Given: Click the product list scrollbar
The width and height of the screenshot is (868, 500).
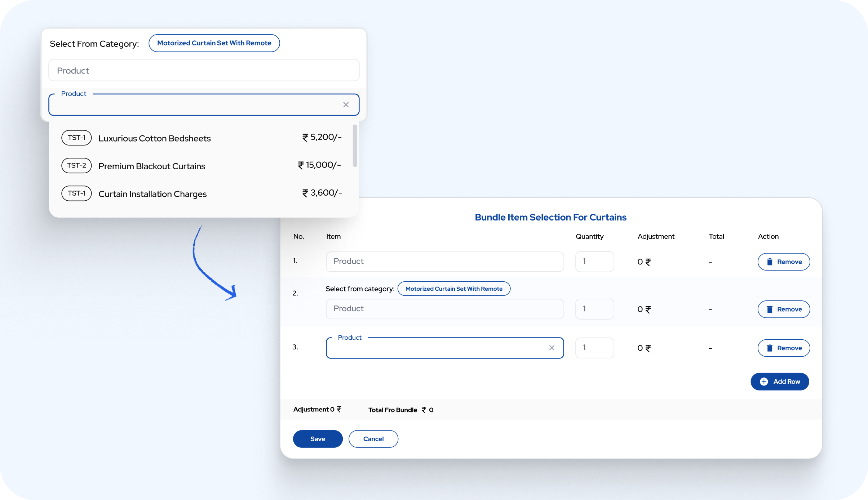Looking at the screenshot, I should coord(355,146).
